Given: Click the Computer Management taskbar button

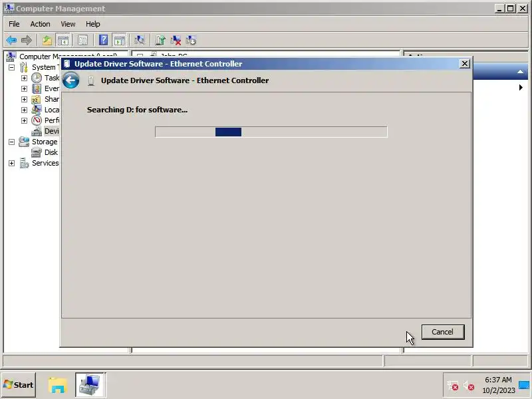Looking at the screenshot, I should [x=90, y=385].
